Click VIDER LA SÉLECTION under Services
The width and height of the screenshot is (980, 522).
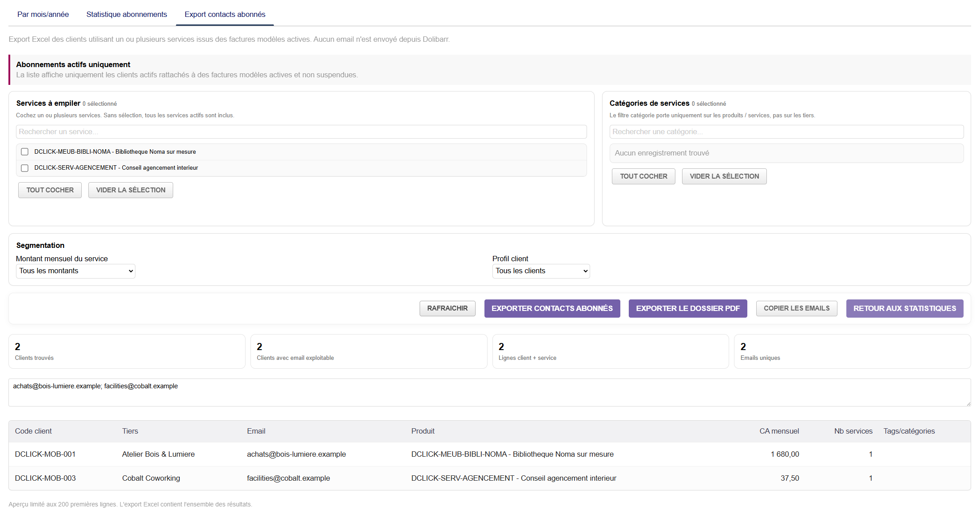coord(131,190)
